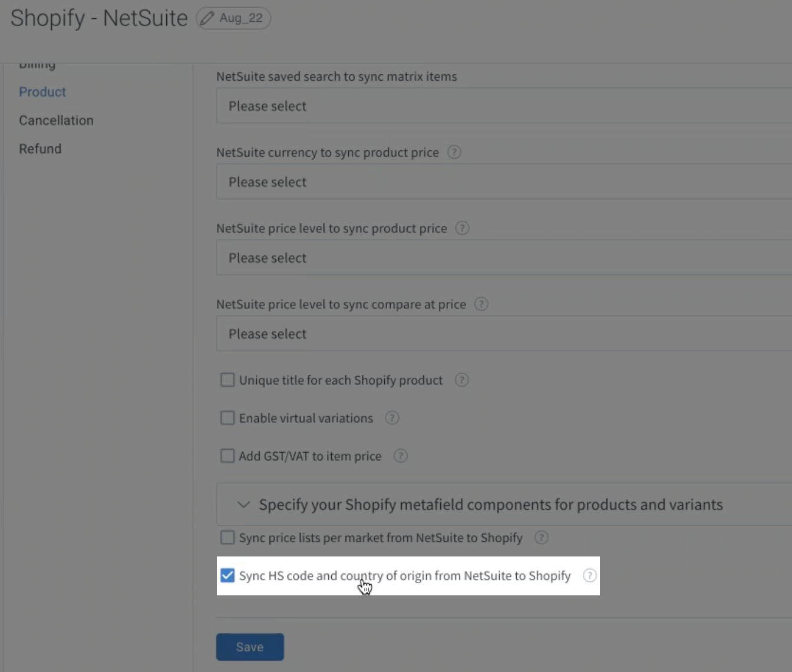The width and height of the screenshot is (792, 672).
Task: Go to Refund settings in sidebar
Action: pos(40,149)
